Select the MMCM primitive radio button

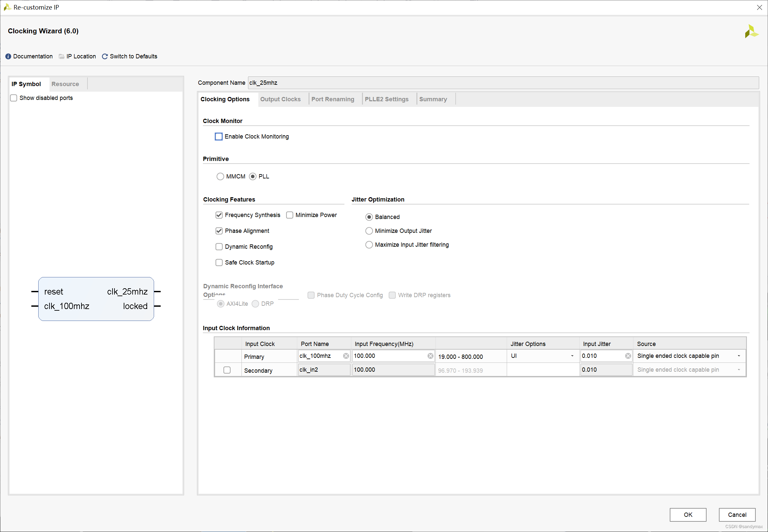tap(220, 176)
